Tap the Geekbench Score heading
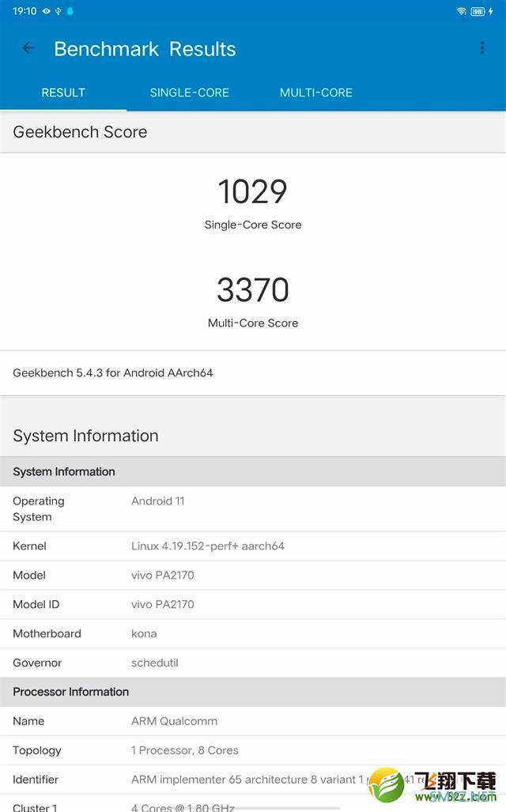This screenshot has height=812, width=506. [80, 132]
